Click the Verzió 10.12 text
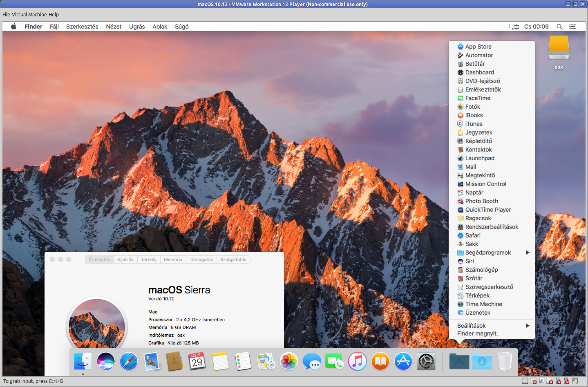The width and height of the screenshot is (588, 387). 161,299
